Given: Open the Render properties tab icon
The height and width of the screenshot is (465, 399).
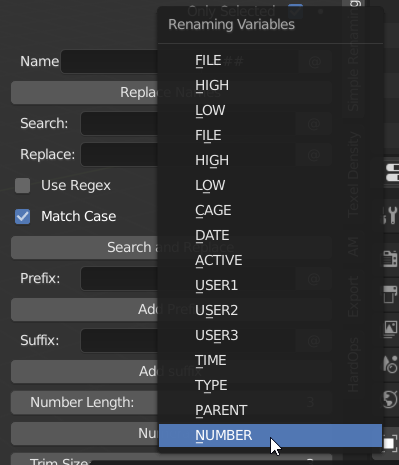Looking at the screenshot, I should pos(391,259).
